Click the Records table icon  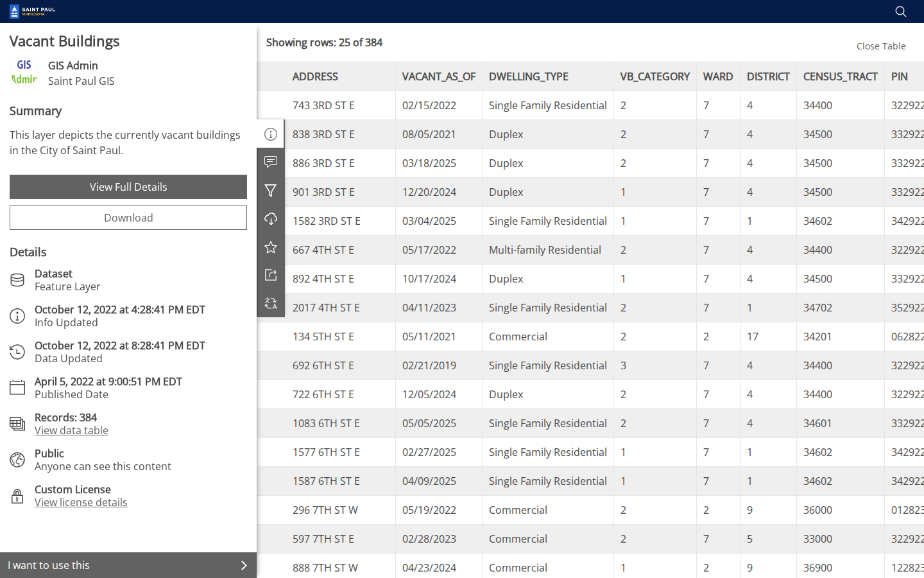tap(17, 424)
